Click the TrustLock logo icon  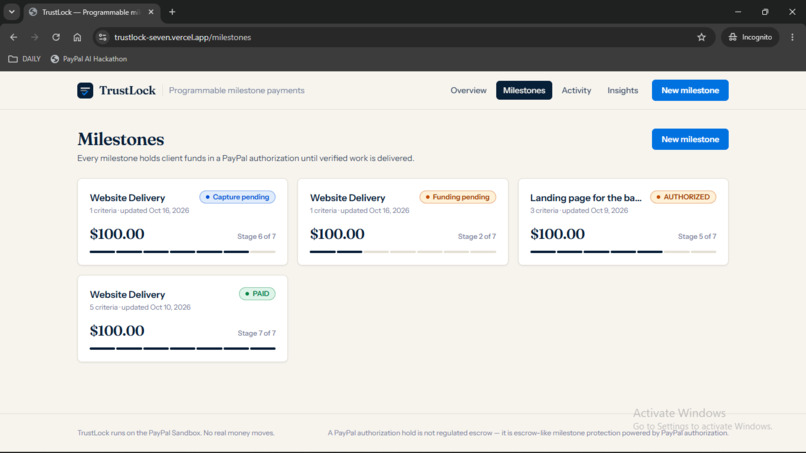click(85, 90)
